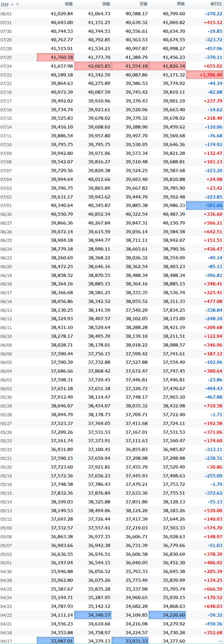Click the 安値 column header
224x644 pixels.
click(144, 4)
